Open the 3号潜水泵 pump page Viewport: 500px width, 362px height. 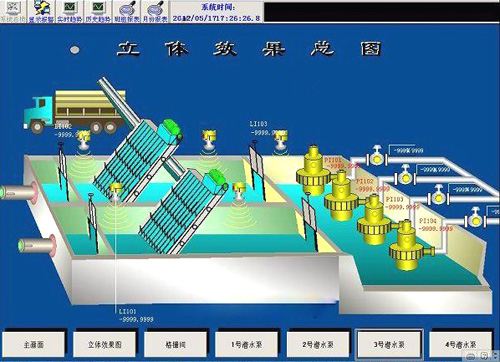pos(389,344)
